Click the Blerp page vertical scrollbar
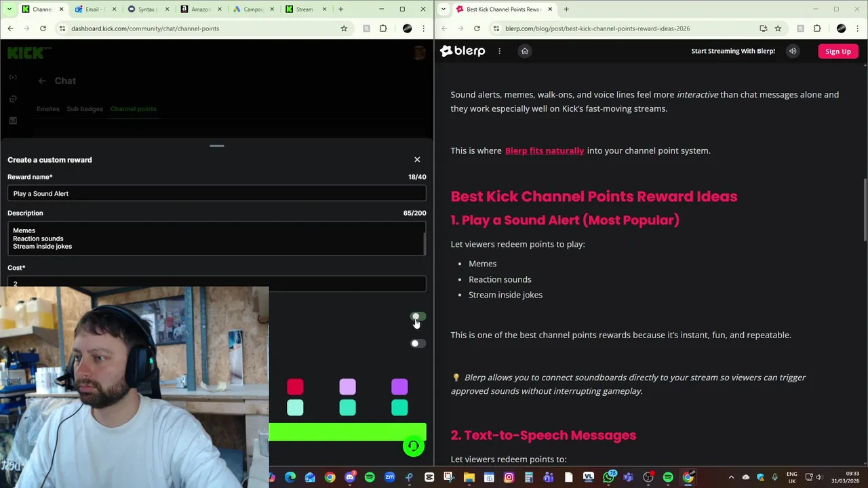This screenshot has width=868, height=488. coord(865,209)
